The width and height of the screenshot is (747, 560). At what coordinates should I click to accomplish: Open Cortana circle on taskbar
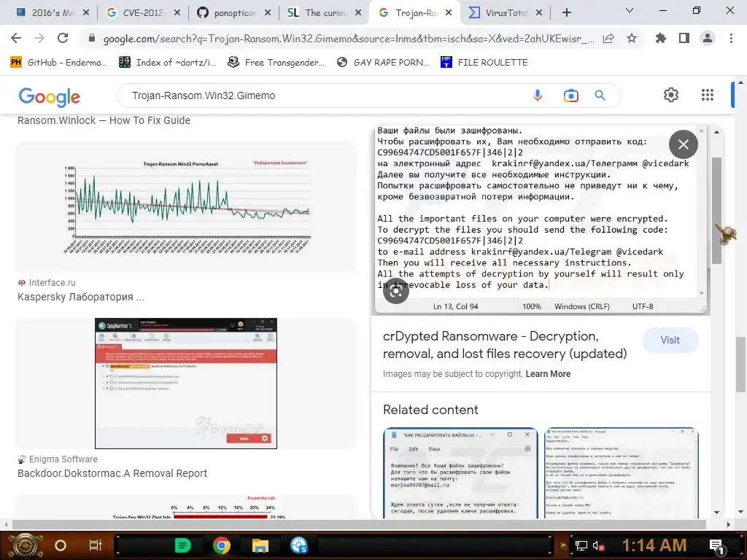click(61, 545)
